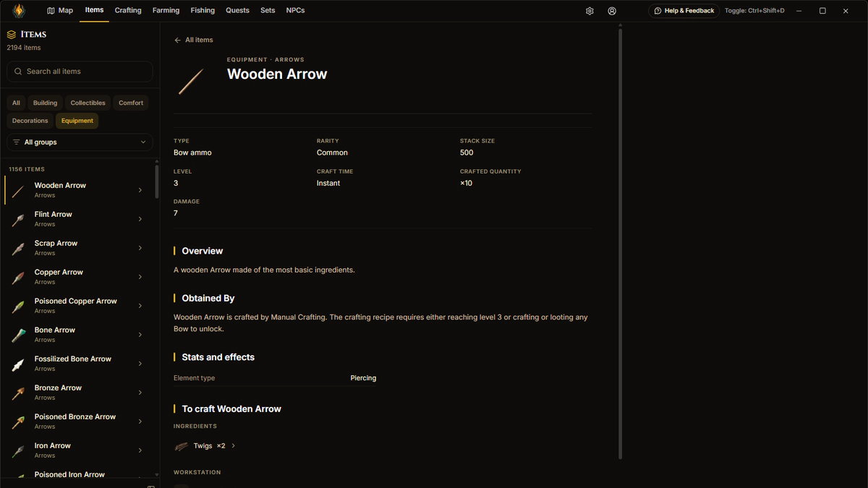The width and height of the screenshot is (868, 488).
Task: Select the All category filter
Action: 16,103
